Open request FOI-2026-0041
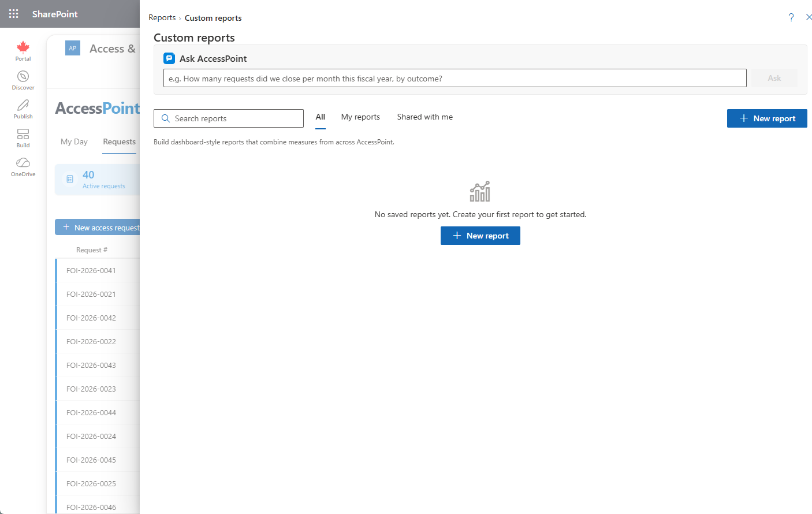812x514 pixels. [x=91, y=271]
